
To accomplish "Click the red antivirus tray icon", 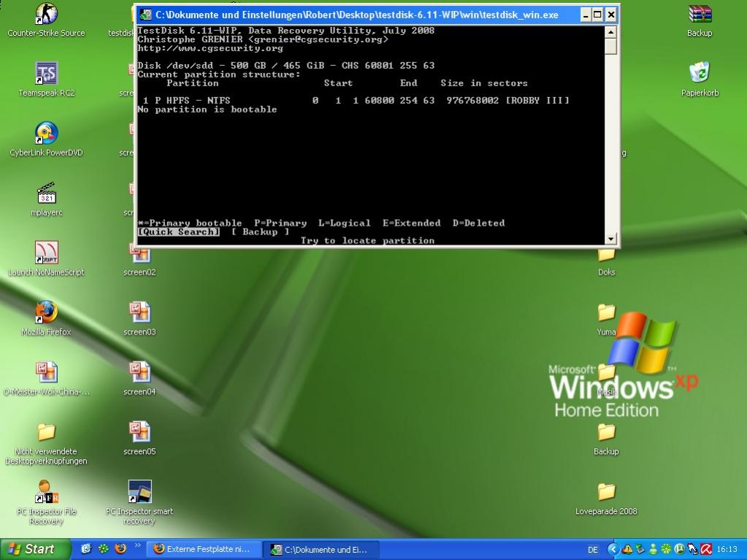I will [706, 550].
